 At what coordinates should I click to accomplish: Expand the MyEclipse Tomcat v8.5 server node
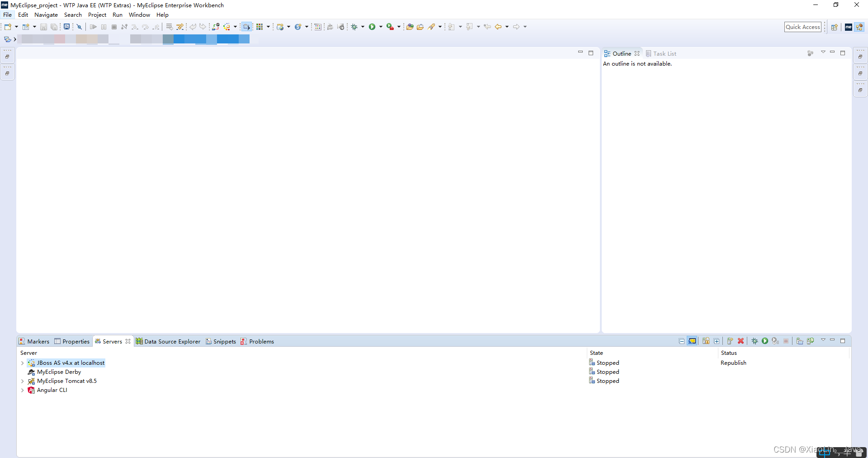[22, 381]
